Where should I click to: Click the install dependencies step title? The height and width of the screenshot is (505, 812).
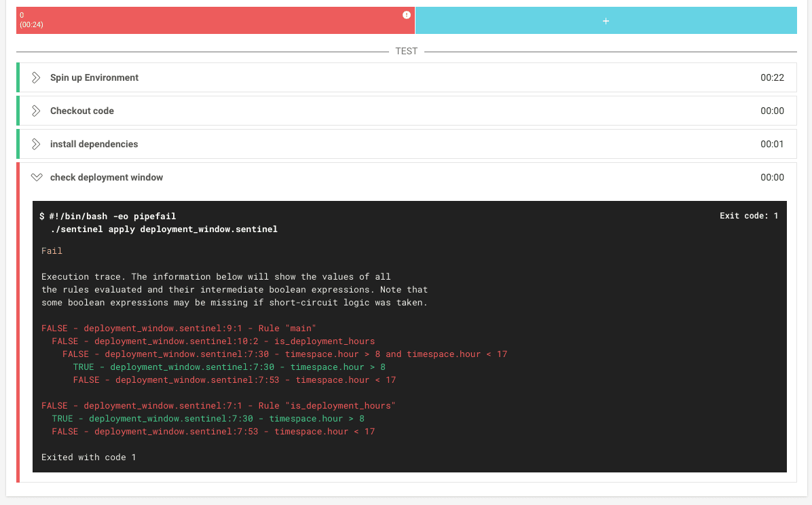click(x=94, y=144)
